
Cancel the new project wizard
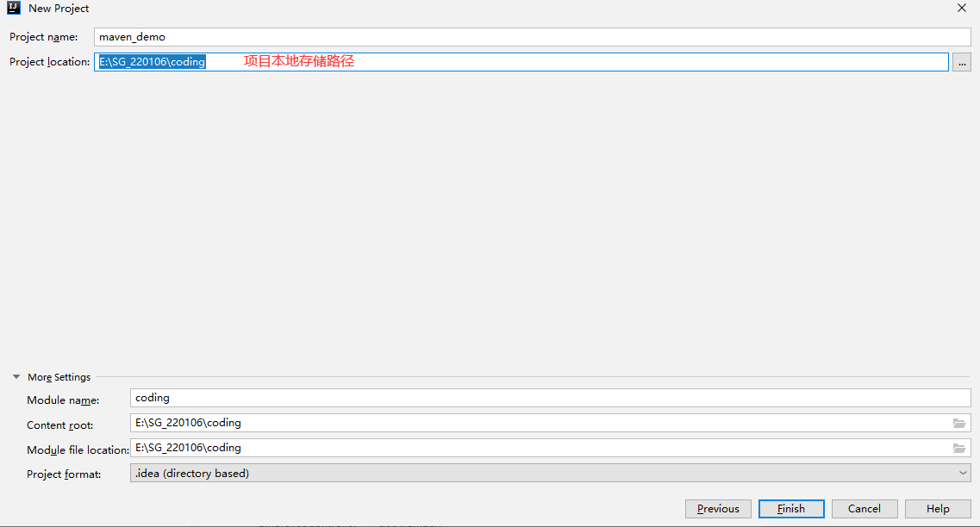point(865,509)
